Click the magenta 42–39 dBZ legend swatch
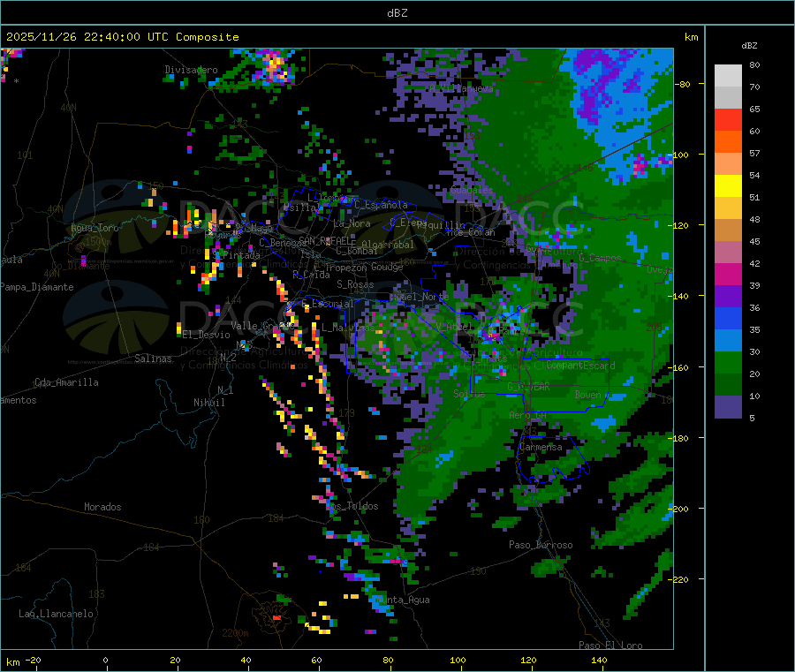795x672 pixels. click(728, 274)
